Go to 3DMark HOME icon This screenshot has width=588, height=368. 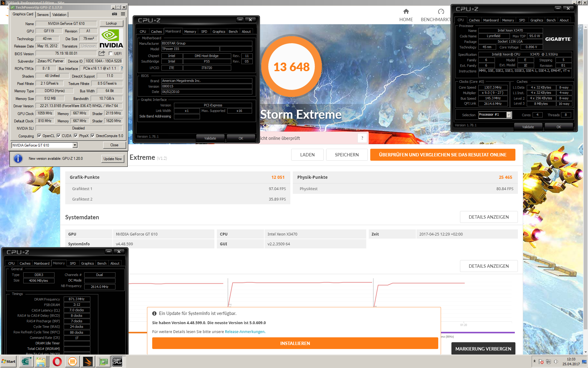coord(406,12)
